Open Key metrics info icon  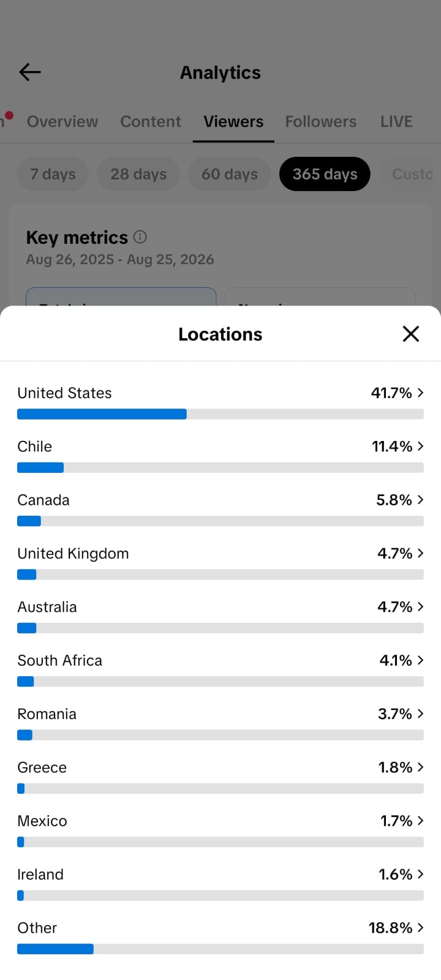click(x=140, y=236)
